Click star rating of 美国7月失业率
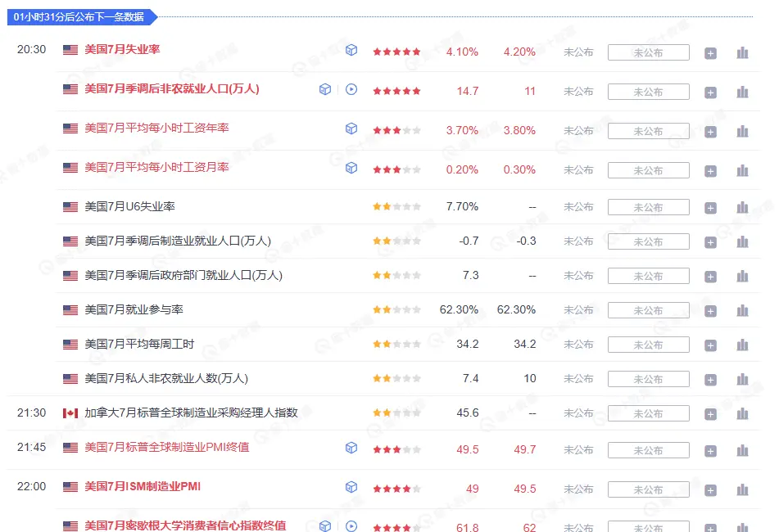 pos(397,52)
